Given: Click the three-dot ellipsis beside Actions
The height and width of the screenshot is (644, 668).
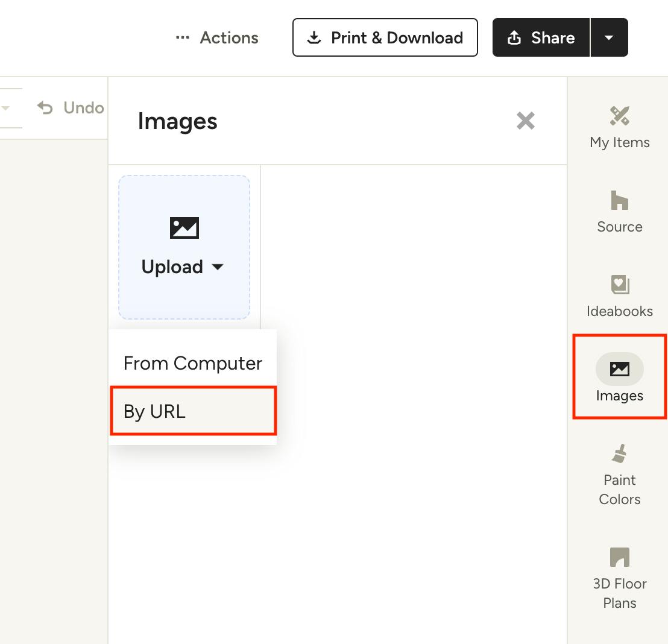Looking at the screenshot, I should coord(182,38).
